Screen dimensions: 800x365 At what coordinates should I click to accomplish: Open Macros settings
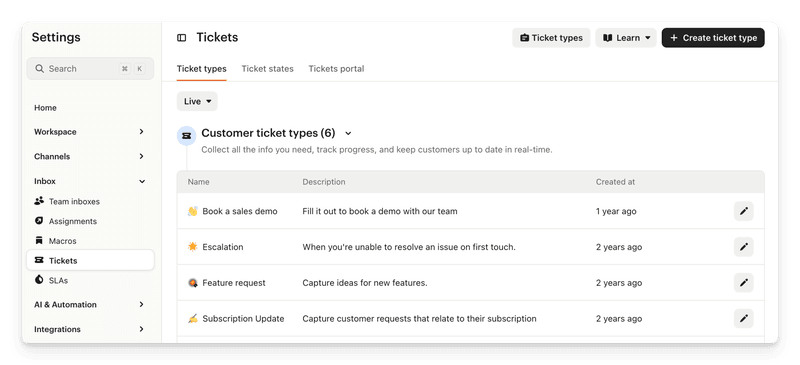63,241
